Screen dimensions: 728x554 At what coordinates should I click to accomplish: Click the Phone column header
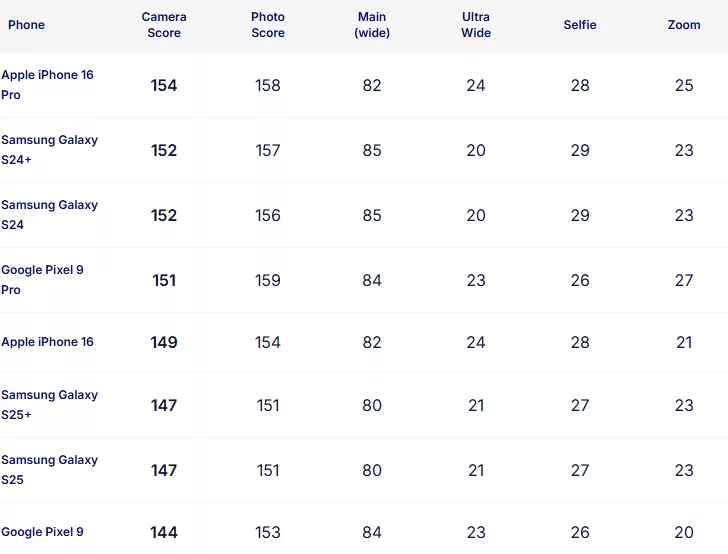pos(27,25)
